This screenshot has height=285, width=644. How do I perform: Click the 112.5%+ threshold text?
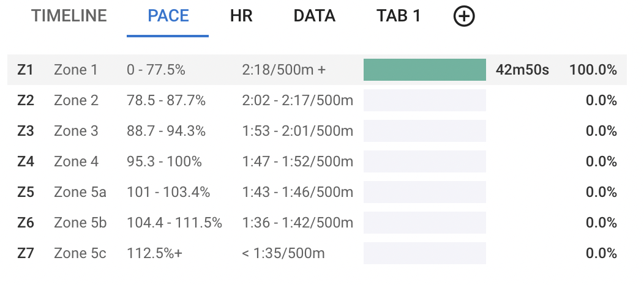[154, 253]
